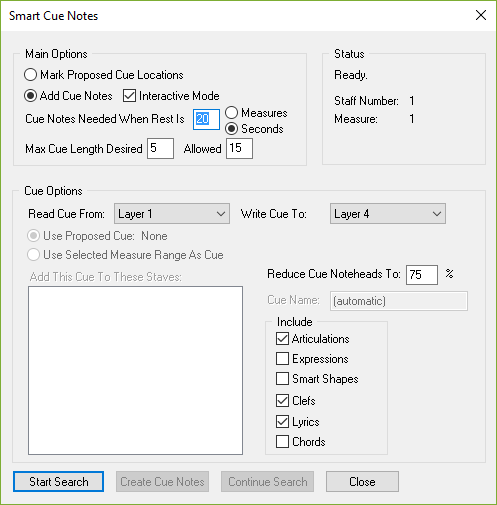Click the Max Cue Length Desired field
497x505 pixels.
pyautogui.click(x=160, y=148)
